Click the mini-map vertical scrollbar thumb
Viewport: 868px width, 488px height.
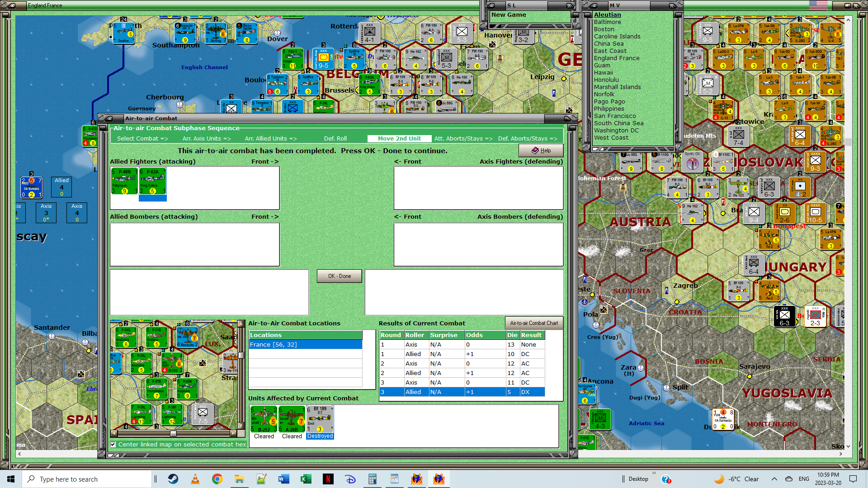coord(241,355)
